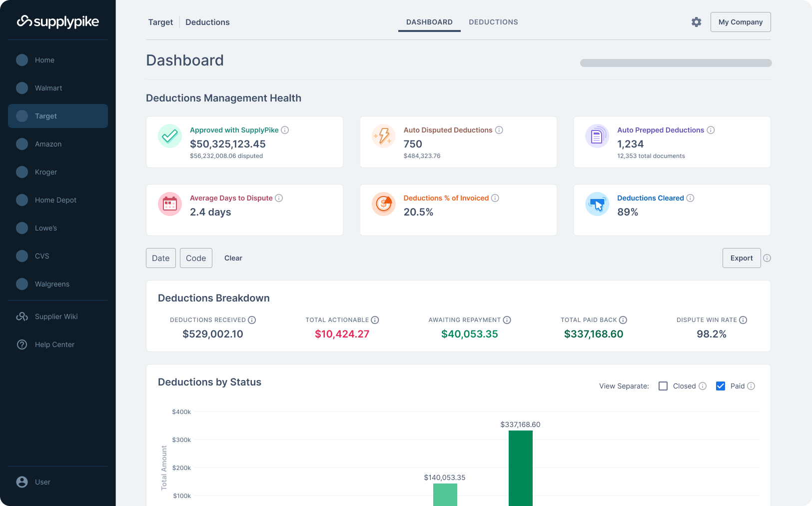Show info for Deductions % of Invoiced

coord(495,198)
